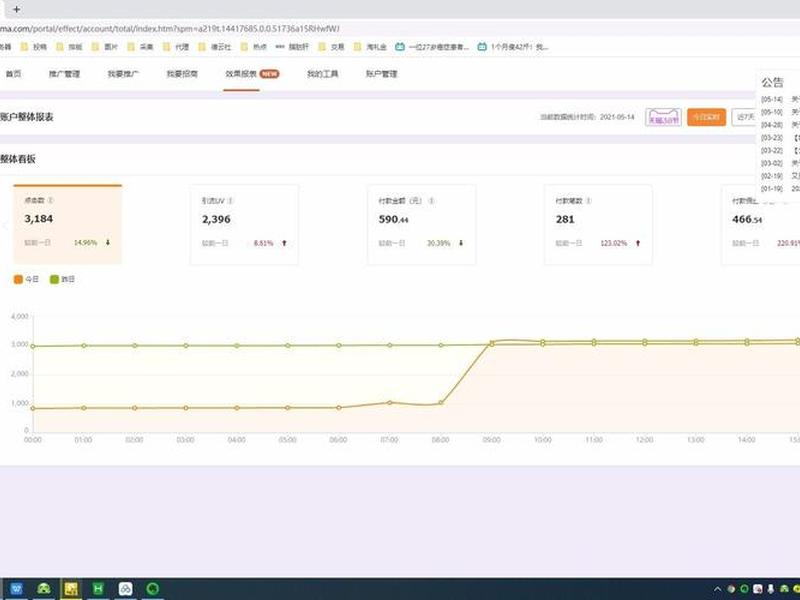Open the 热点 bookmark folder
This screenshot has width=800, height=600.
254,47
